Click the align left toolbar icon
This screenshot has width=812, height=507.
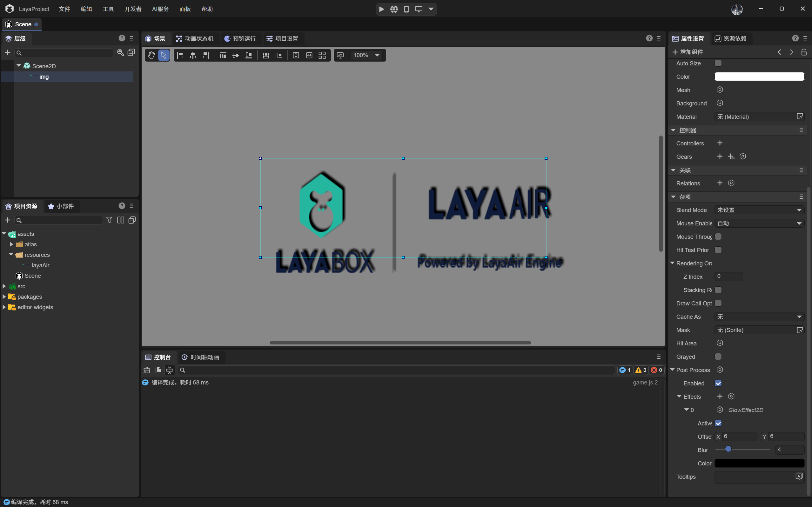[x=180, y=55]
